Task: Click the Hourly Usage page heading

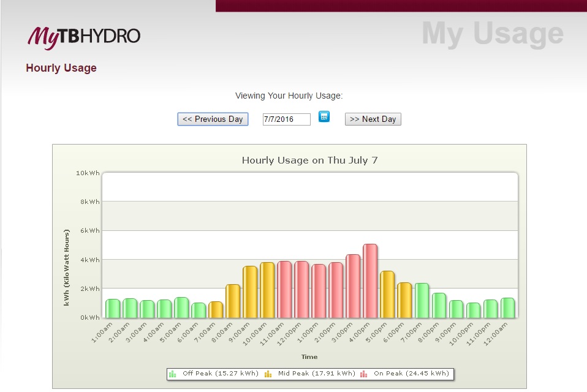Action: click(61, 68)
